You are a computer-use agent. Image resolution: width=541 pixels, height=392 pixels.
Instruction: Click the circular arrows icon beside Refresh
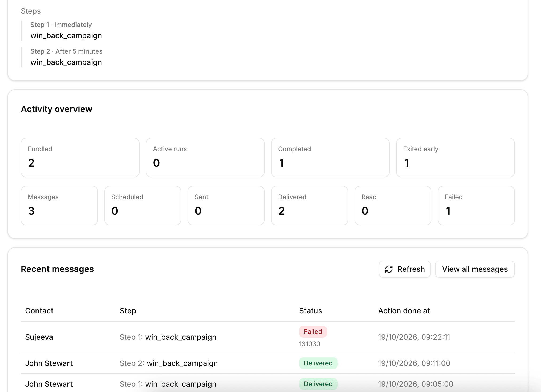pyautogui.click(x=389, y=269)
